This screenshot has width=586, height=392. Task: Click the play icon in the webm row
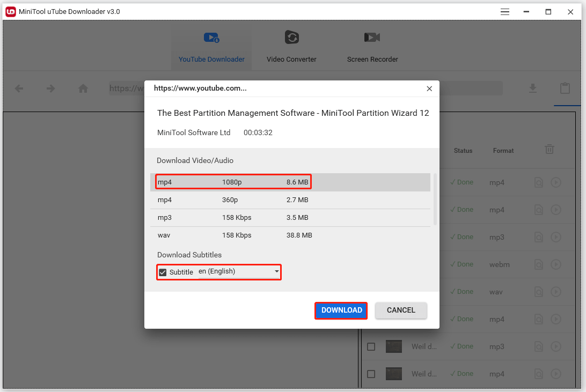(556, 264)
